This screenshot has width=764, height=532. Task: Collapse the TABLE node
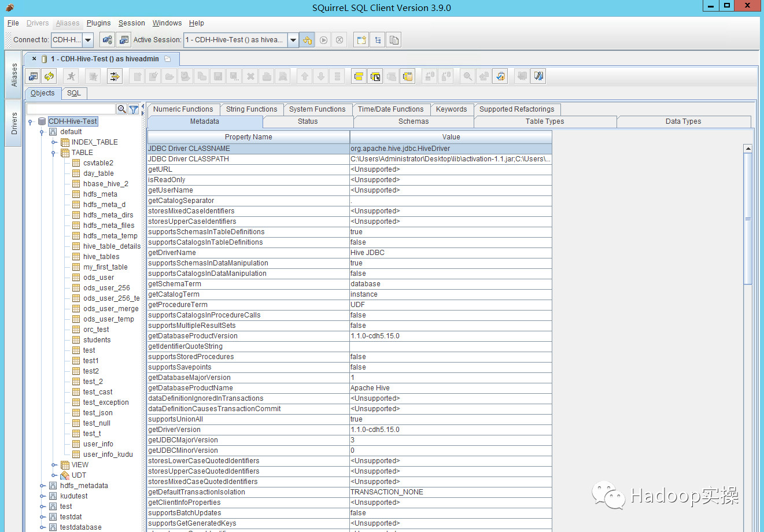(53, 153)
